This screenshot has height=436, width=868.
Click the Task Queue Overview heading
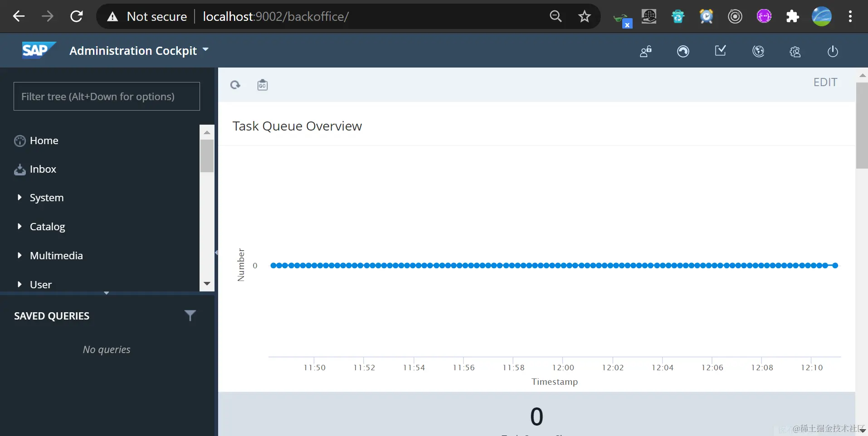tap(297, 126)
